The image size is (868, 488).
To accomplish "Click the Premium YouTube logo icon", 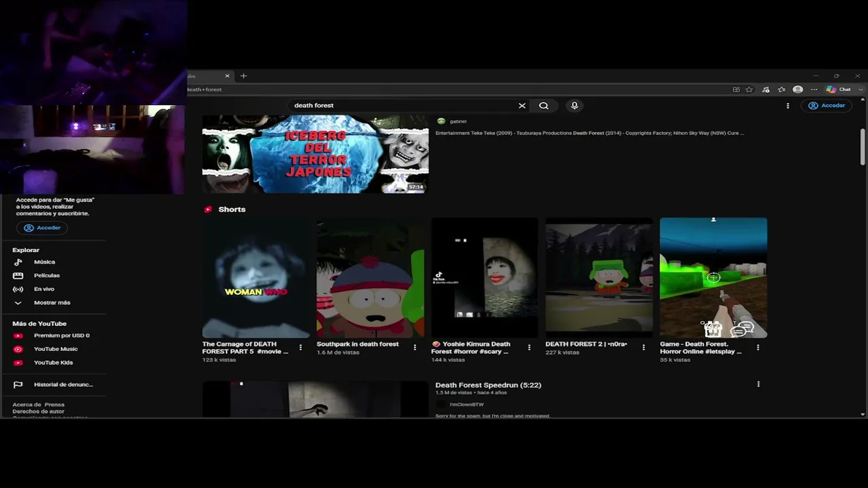I will (x=18, y=335).
